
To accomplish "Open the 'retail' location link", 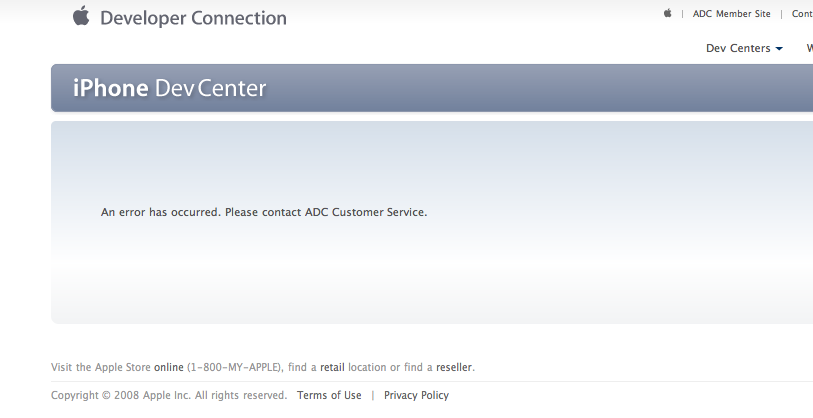I will click(332, 367).
